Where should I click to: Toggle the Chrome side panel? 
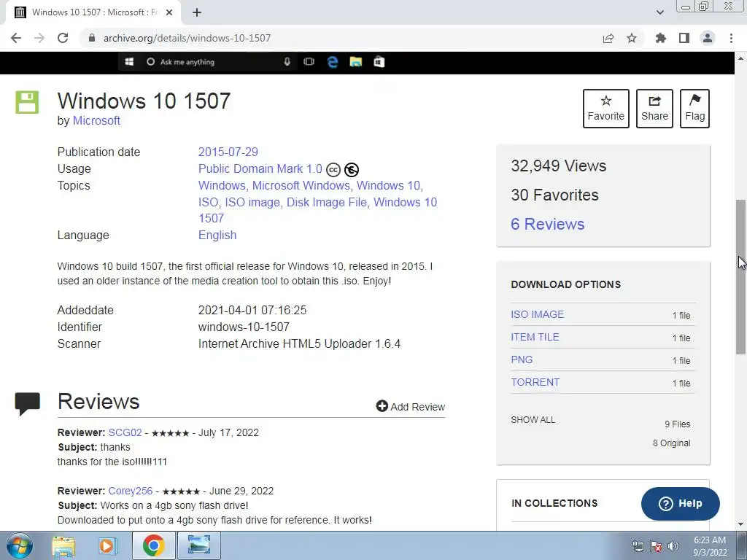click(684, 38)
